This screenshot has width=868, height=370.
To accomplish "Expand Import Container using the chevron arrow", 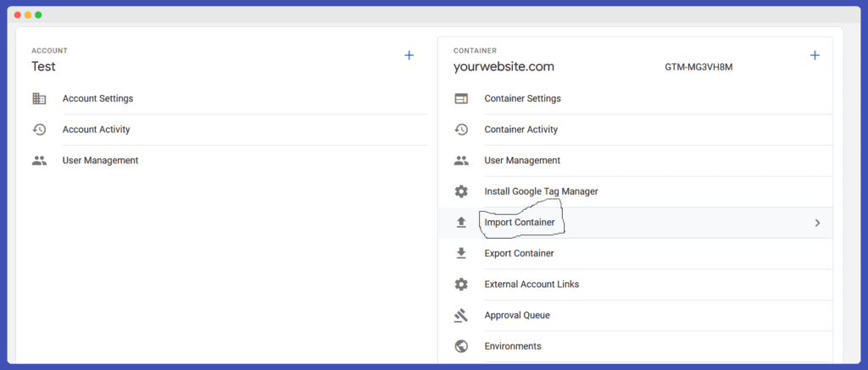I will point(817,223).
